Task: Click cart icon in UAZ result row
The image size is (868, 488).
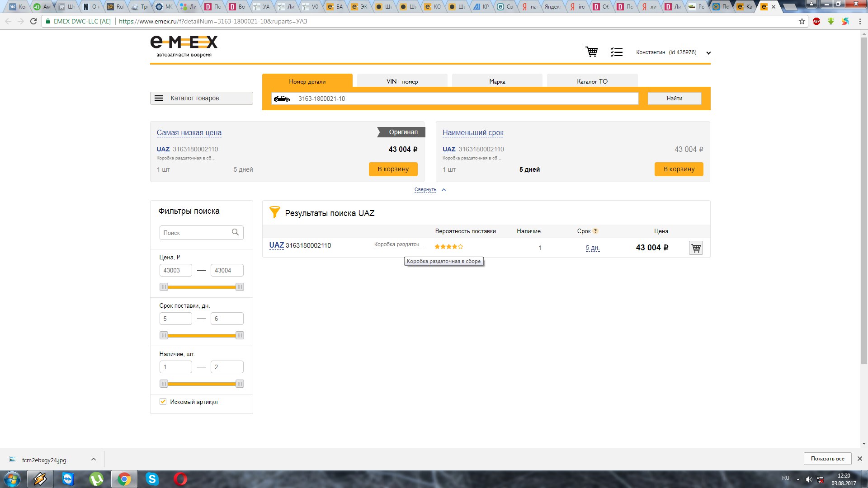Action: click(x=696, y=248)
